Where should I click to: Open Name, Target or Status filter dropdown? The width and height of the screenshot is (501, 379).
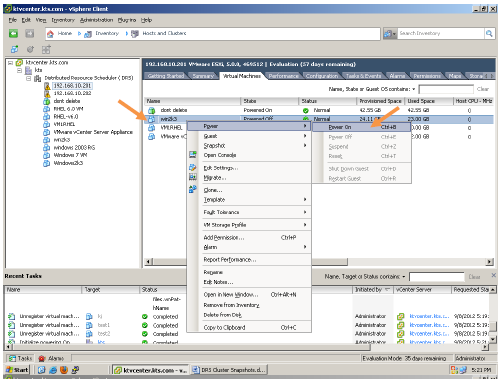point(404,277)
